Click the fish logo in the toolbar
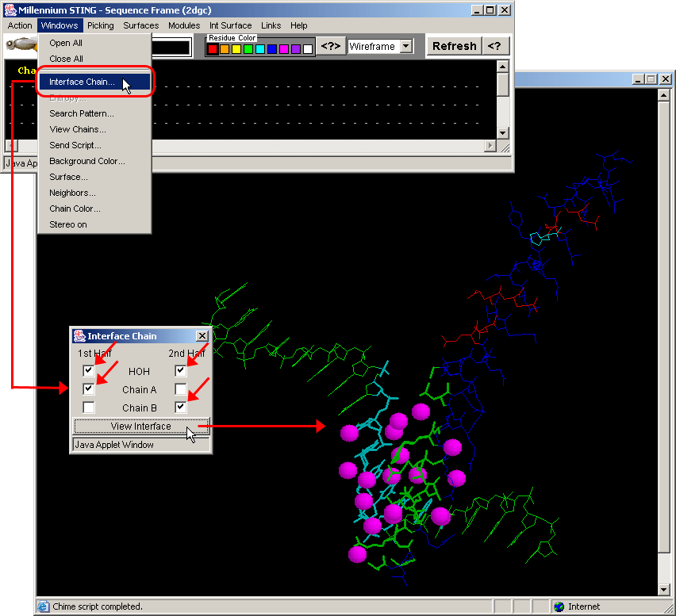Image resolution: width=676 pixels, height=616 pixels. click(x=21, y=44)
